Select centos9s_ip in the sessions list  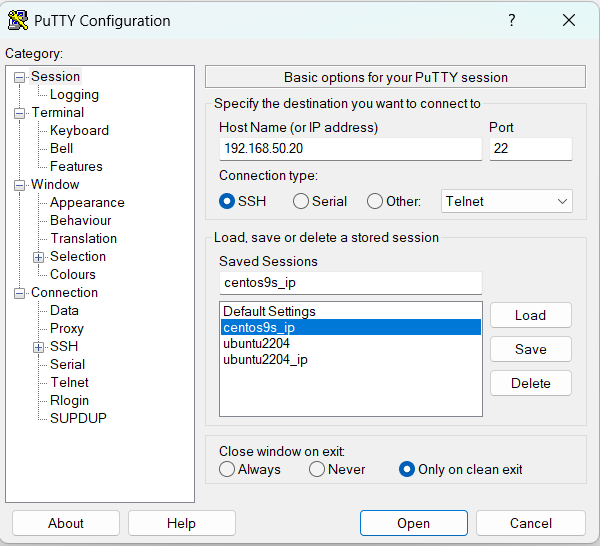coord(351,327)
